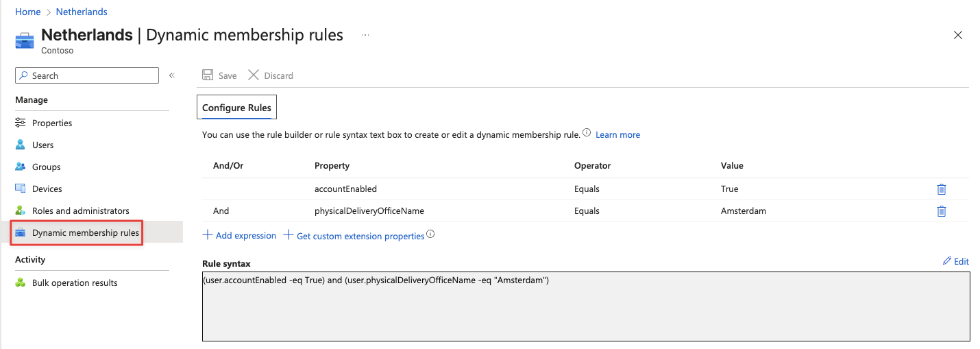The height and width of the screenshot is (349, 980).
Task: Open Bulk operation results
Action: coord(75,283)
